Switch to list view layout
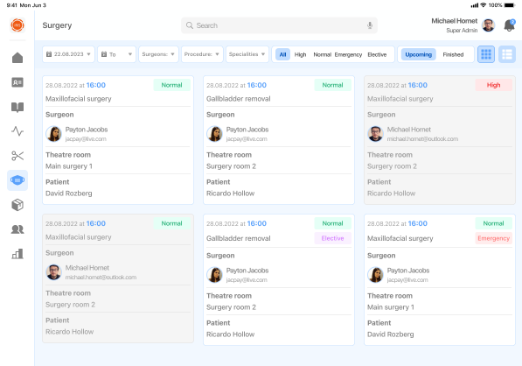 point(507,54)
